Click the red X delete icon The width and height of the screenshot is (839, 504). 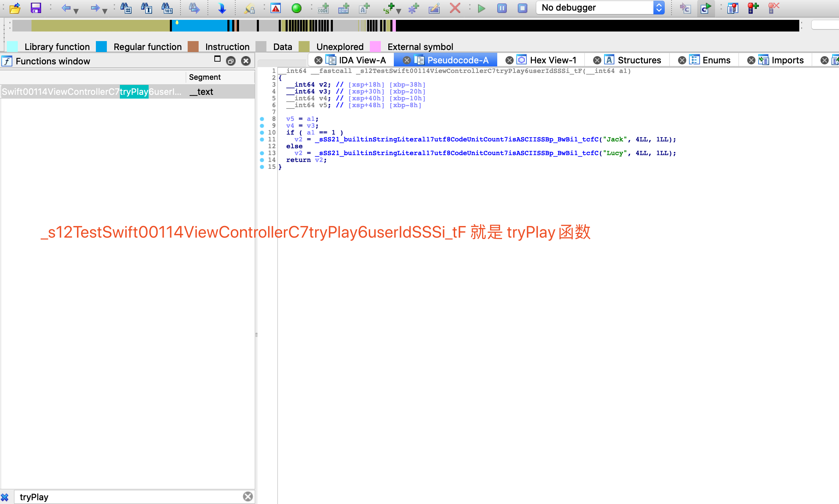(455, 8)
